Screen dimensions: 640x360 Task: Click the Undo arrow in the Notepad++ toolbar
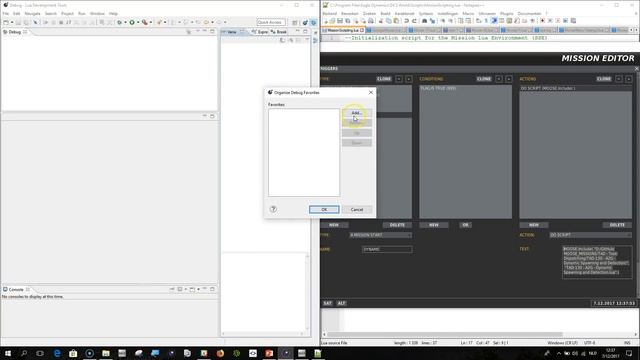coord(407,21)
